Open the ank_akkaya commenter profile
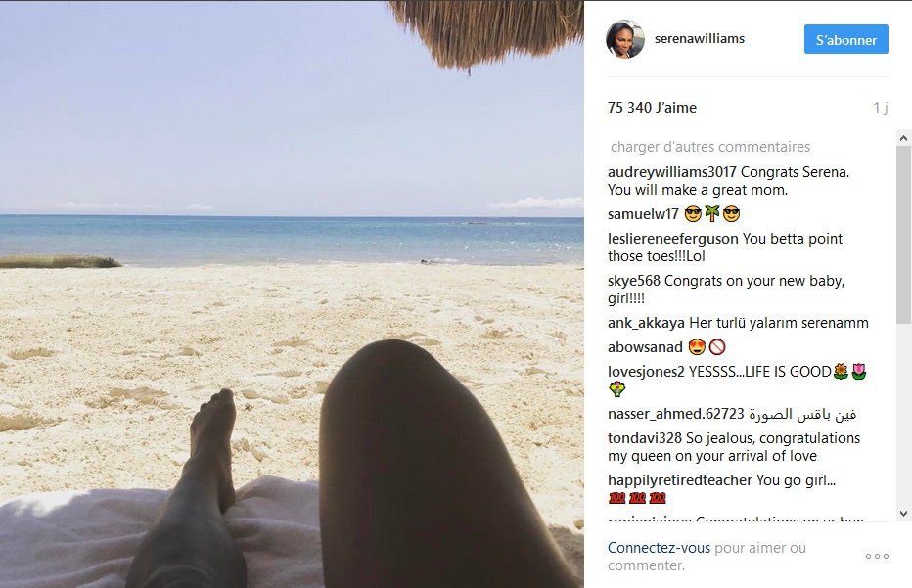This screenshot has width=912, height=588. [x=646, y=323]
